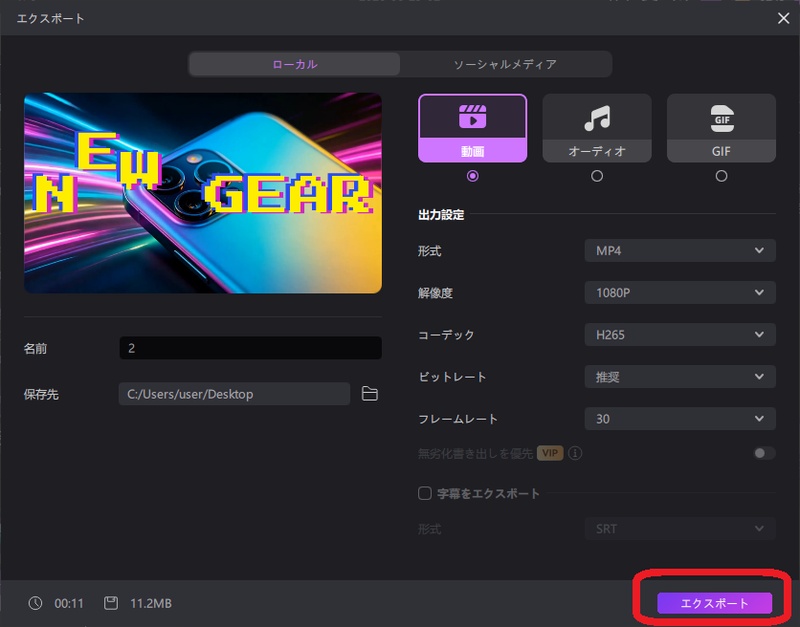
Task: Close the エクスポート dialog
Action: (x=783, y=18)
